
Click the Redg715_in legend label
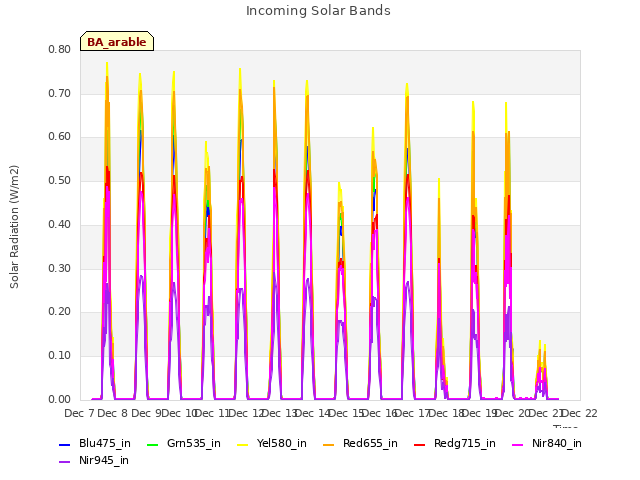coord(465,444)
